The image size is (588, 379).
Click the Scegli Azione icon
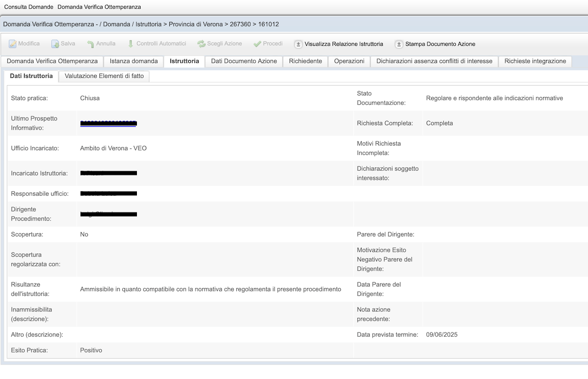click(201, 44)
